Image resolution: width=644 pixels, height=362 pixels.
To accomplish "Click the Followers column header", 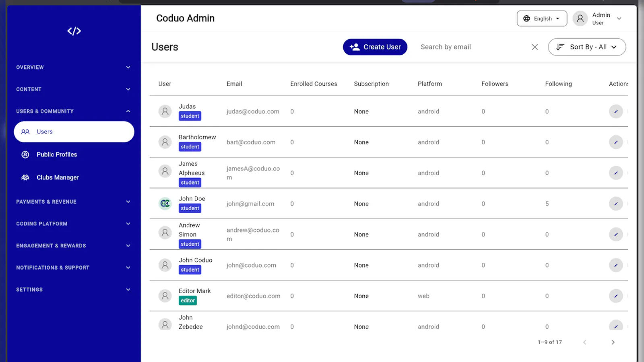I will tap(495, 84).
